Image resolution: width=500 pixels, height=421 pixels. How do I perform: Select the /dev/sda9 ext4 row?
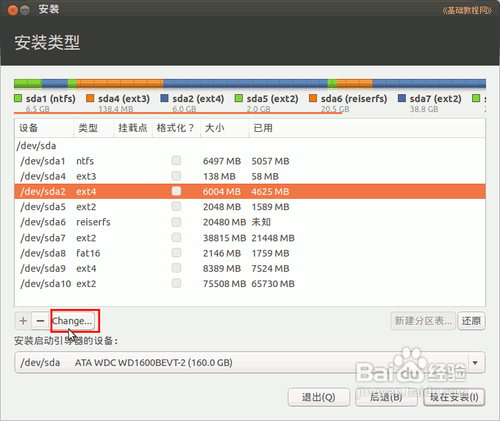250,268
